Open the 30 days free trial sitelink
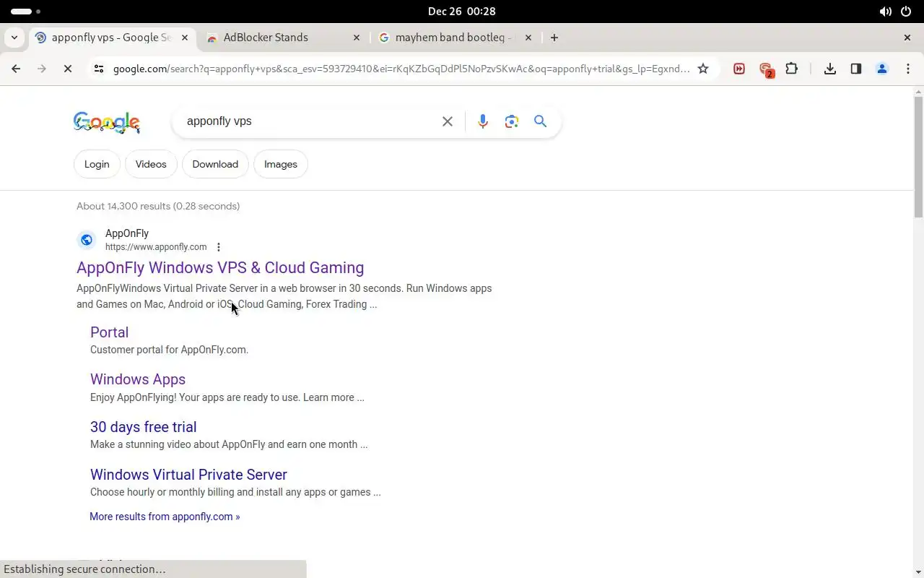This screenshot has width=924, height=578. click(143, 427)
